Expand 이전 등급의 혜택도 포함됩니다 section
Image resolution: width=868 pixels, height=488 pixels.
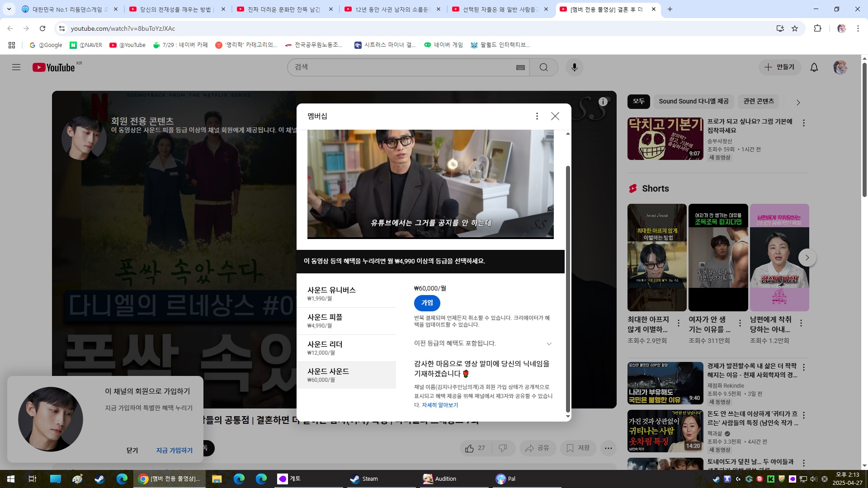pyautogui.click(x=549, y=344)
